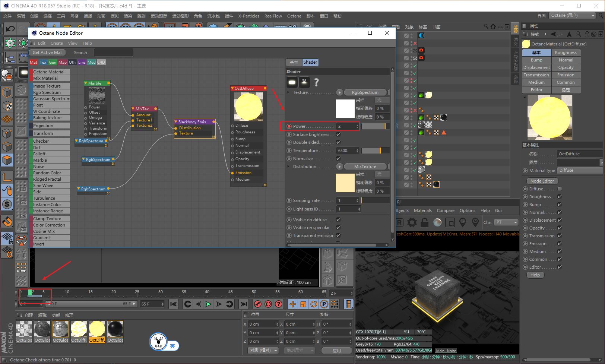The height and width of the screenshot is (364, 605).
Task: Click the Octane render settings gear icon
Action: (x=412, y=222)
